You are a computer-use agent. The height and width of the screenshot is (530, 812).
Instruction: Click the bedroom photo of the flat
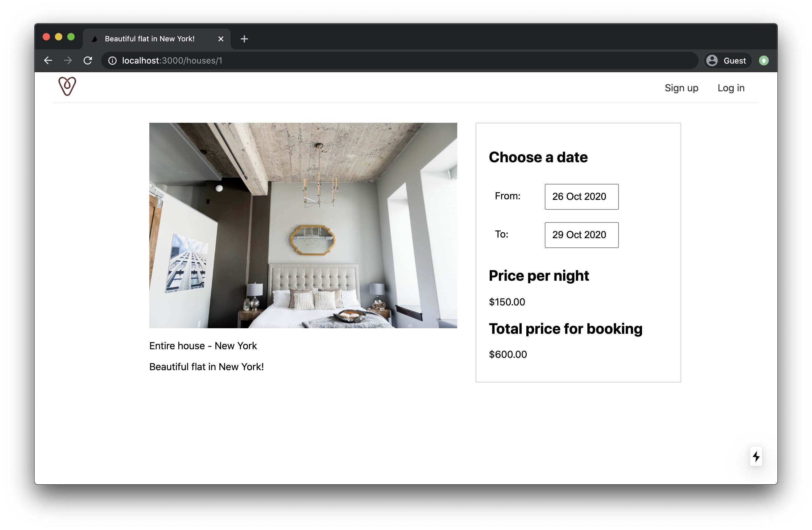click(303, 226)
